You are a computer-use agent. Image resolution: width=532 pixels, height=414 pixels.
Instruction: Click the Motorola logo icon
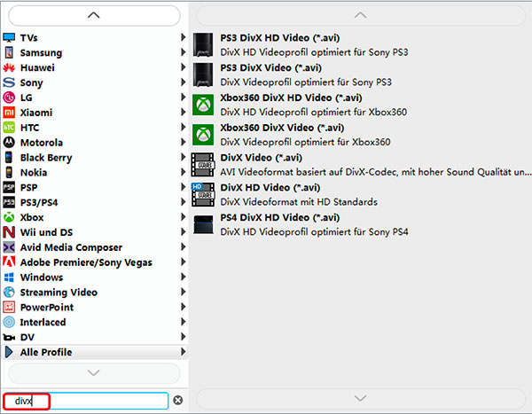click(9, 142)
